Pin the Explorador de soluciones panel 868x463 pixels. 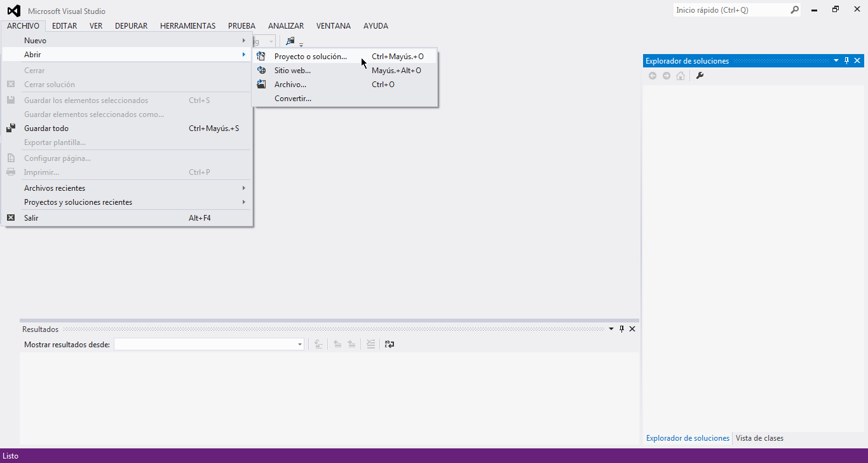[846, 61]
